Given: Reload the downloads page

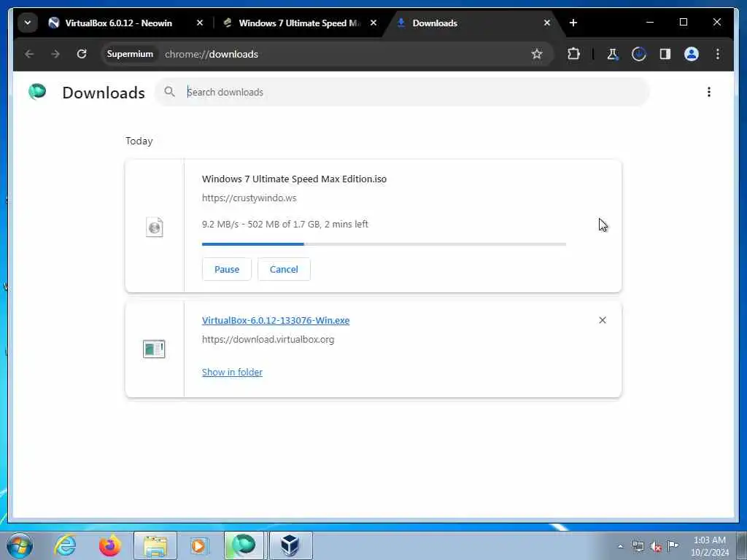Looking at the screenshot, I should click(x=82, y=54).
